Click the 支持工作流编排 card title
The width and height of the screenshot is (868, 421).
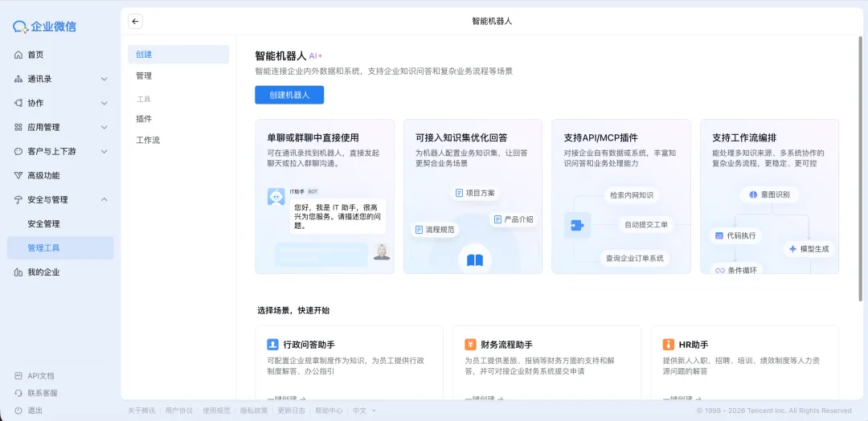click(x=744, y=137)
